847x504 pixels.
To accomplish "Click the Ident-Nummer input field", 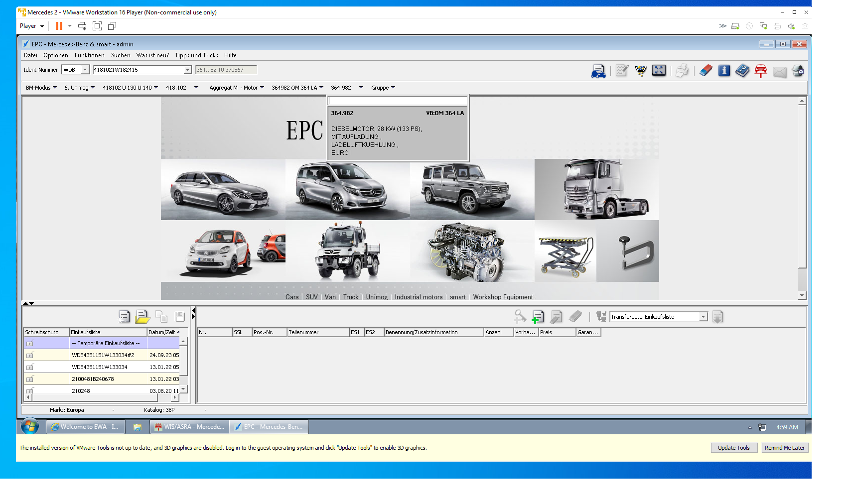I will 139,70.
